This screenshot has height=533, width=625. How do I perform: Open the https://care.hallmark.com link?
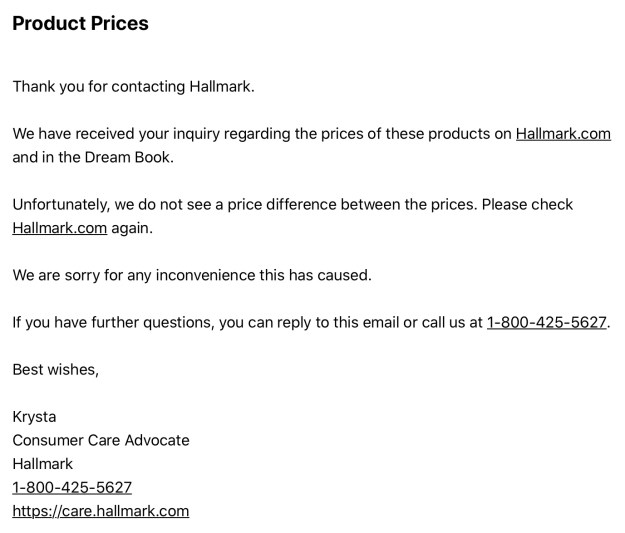(x=100, y=511)
